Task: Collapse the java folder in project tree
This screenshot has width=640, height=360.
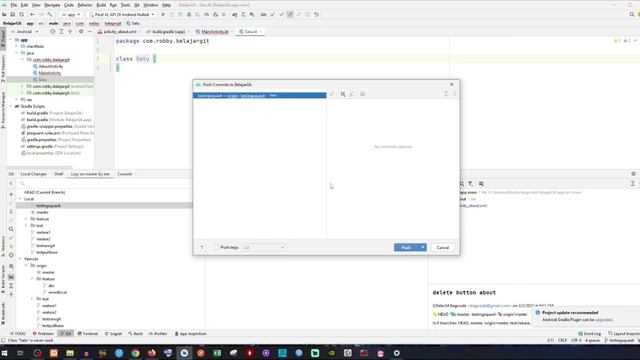Action: (17, 53)
